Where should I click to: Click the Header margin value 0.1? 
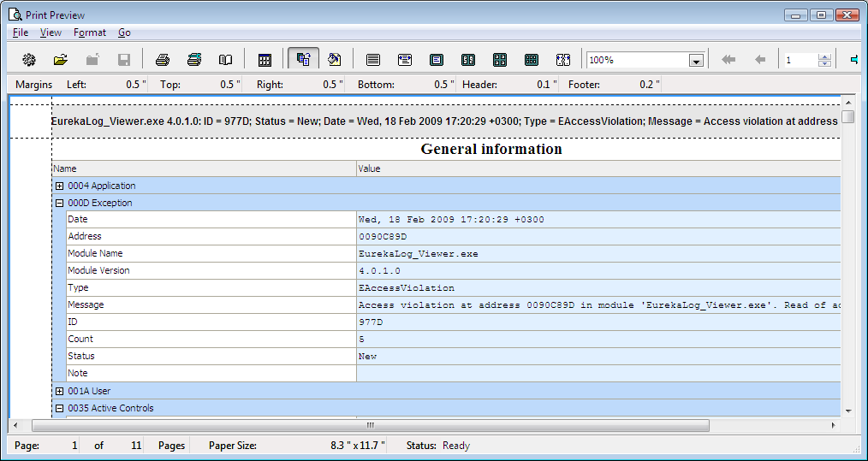click(x=547, y=85)
